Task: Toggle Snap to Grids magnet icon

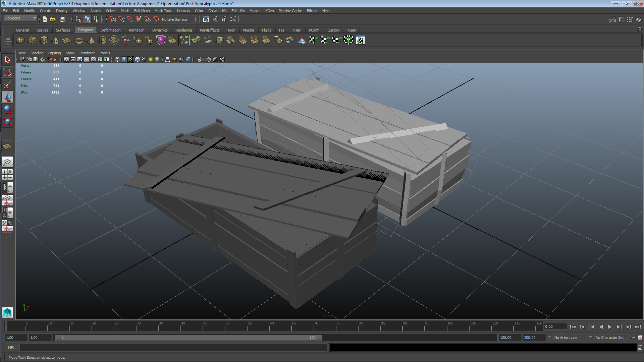Action: tap(112, 19)
